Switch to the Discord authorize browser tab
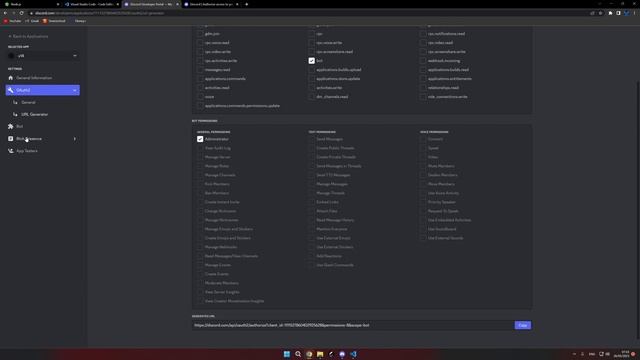The width and height of the screenshot is (640, 360). coord(211,4)
